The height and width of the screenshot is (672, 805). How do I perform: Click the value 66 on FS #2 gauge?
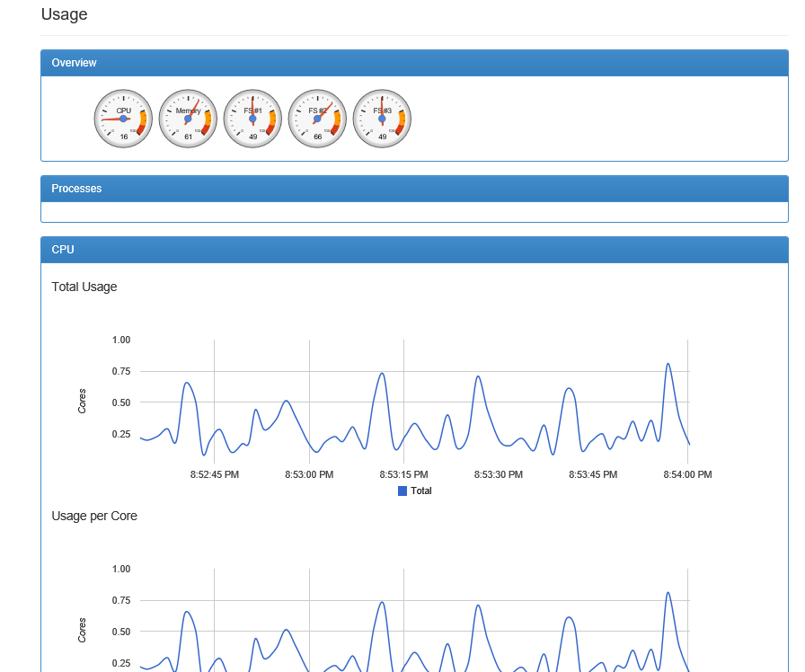click(x=318, y=137)
